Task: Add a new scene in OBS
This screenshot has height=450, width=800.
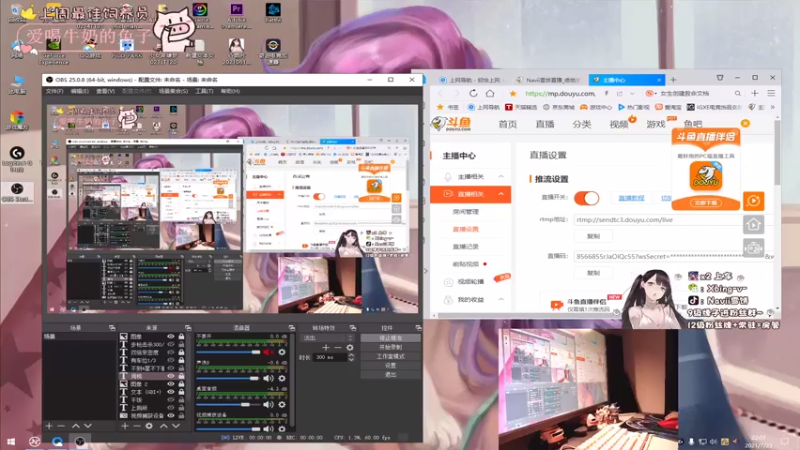Action: [49, 426]
